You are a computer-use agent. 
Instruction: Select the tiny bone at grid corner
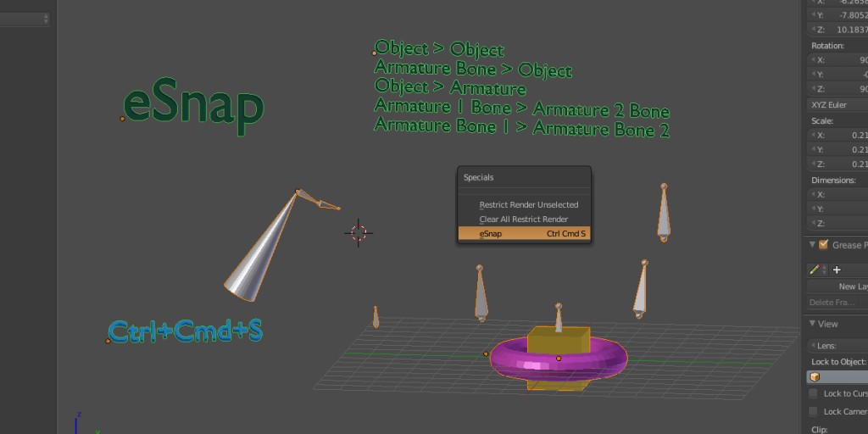pyautogui.click(x=376, y=317)
